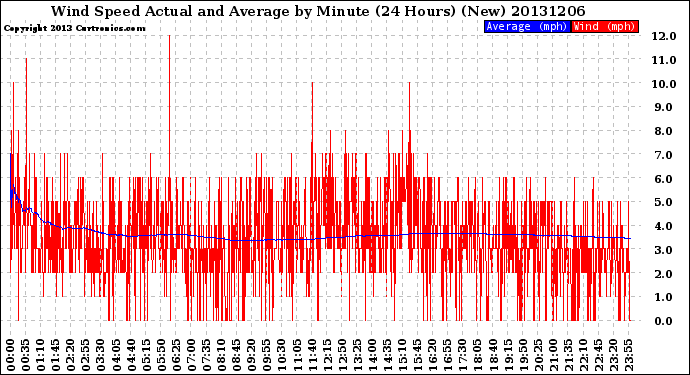Click the 0.0 y-axis label
Screen dimensions: 690x375
(664, 321)
